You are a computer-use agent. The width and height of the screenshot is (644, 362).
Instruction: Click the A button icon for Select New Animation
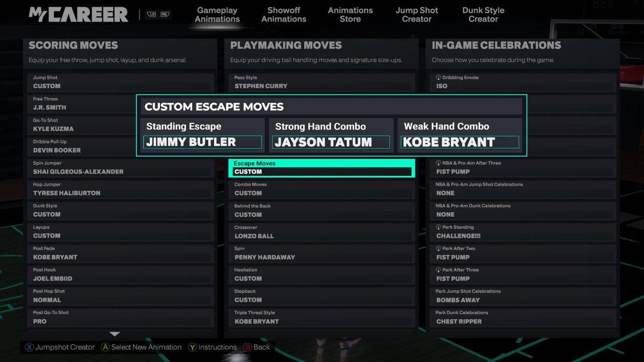[106, 348]
